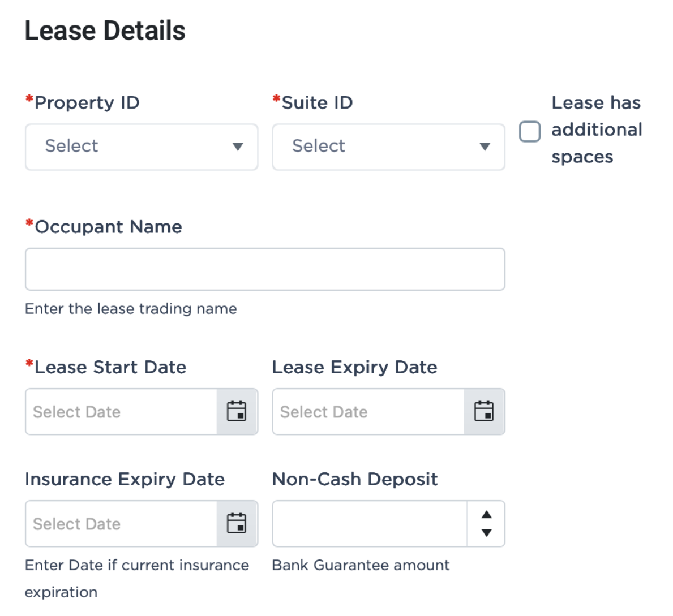673x616 pixels.
Task: Open the Suite ID Select dropdown
Action: (x=388, y=147)
